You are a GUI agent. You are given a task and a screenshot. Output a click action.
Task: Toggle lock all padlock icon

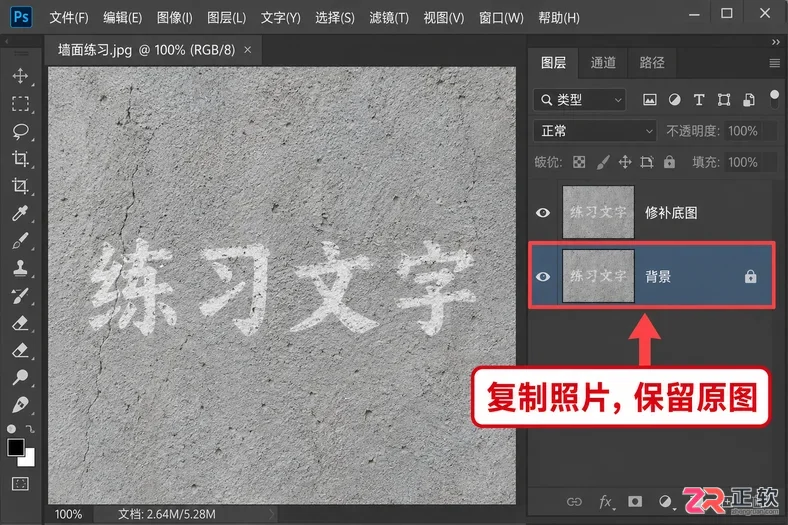[x=669, y=162]
